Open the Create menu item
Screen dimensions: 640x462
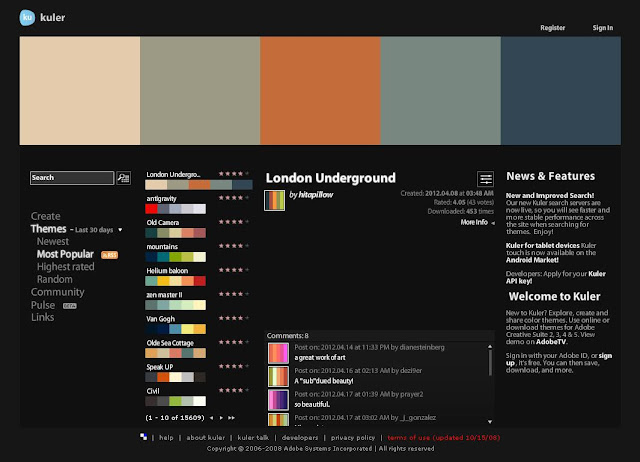point(46,216)
